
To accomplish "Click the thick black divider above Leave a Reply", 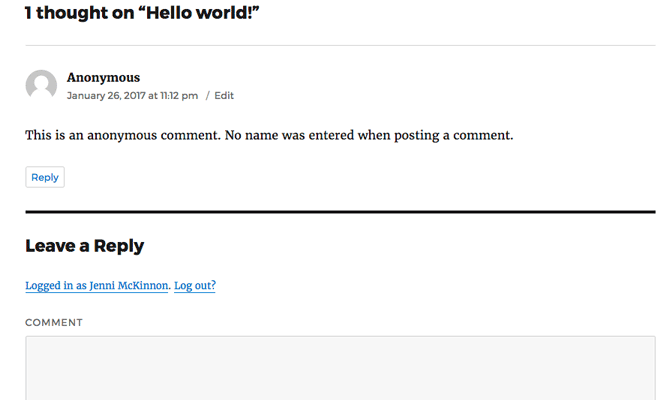I will pos(340,212).
